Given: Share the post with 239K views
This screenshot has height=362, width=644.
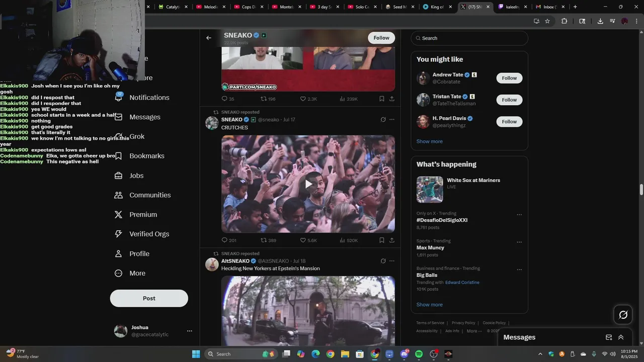Looking at the screenshot, I should 392,99.
